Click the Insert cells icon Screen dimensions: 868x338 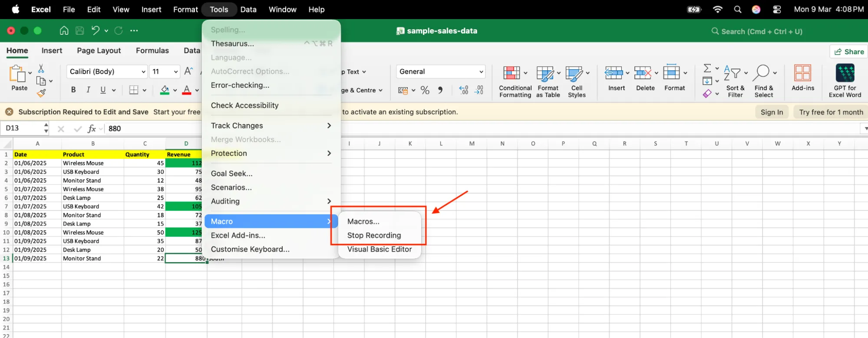(x=614, y=73)
